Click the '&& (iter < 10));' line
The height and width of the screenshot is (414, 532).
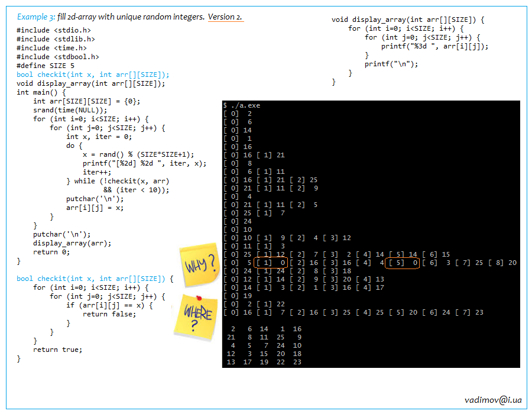click(x=136, y=190)
